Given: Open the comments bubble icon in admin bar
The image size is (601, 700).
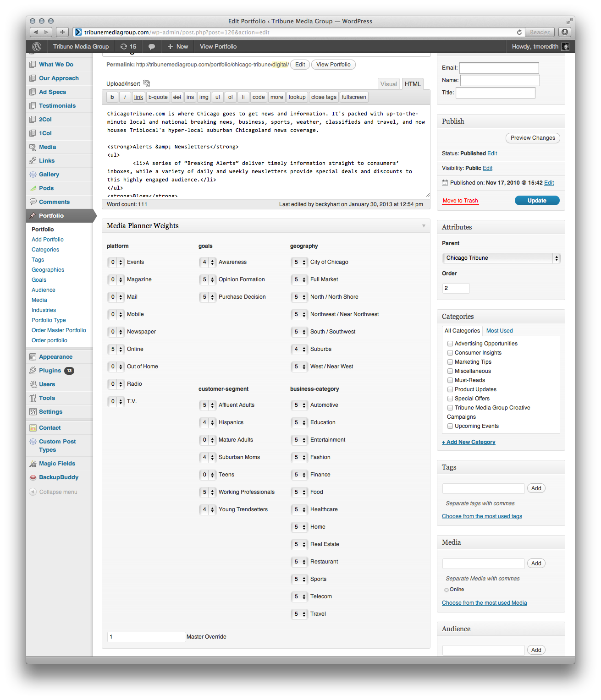Looking at the screenshot, I should pyautogui.click(x=152, y=47).
